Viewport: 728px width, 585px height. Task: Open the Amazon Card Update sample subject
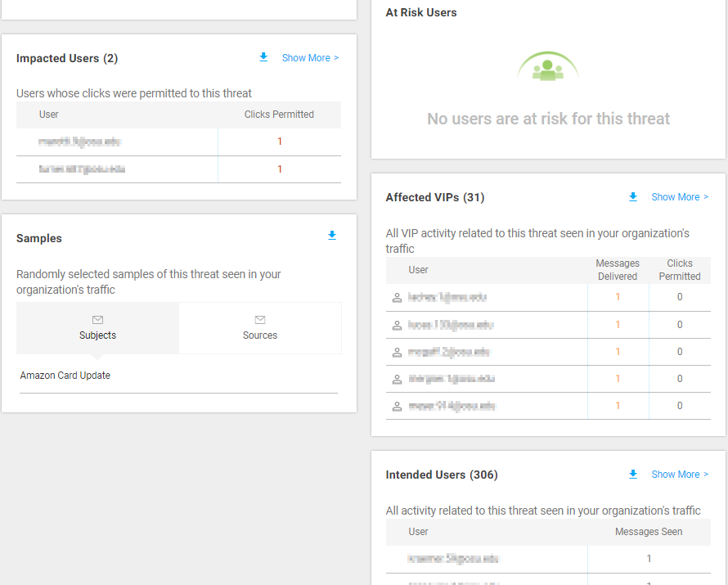65,376
